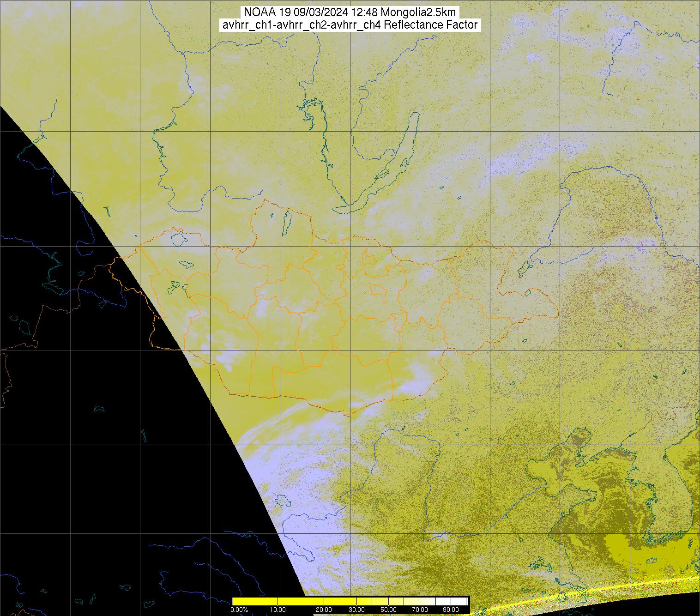Click the "10.00" colorbar label

pos(277,610)
